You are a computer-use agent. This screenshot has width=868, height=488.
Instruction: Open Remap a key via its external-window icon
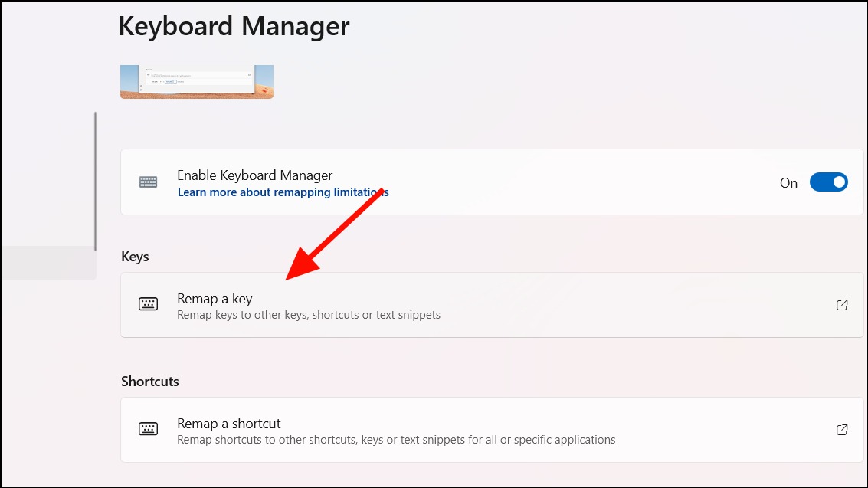pyautogui.click(x=841, y=305)
